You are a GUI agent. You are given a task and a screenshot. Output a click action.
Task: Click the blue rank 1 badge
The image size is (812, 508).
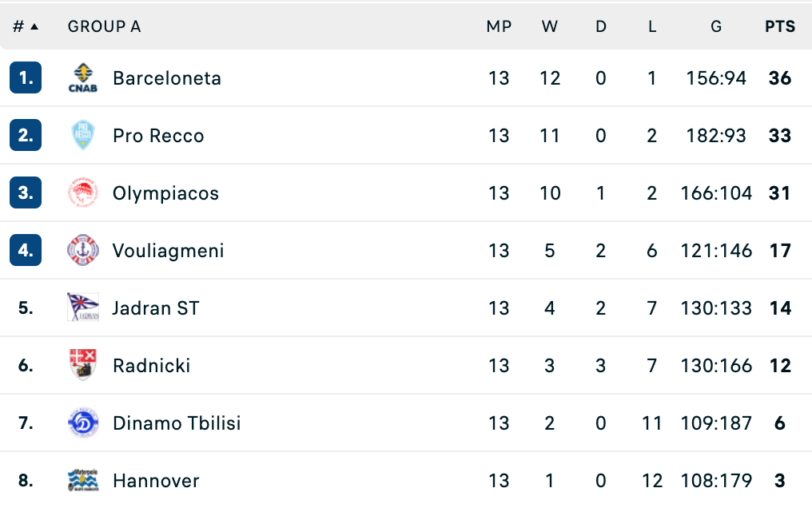[26, 77]
